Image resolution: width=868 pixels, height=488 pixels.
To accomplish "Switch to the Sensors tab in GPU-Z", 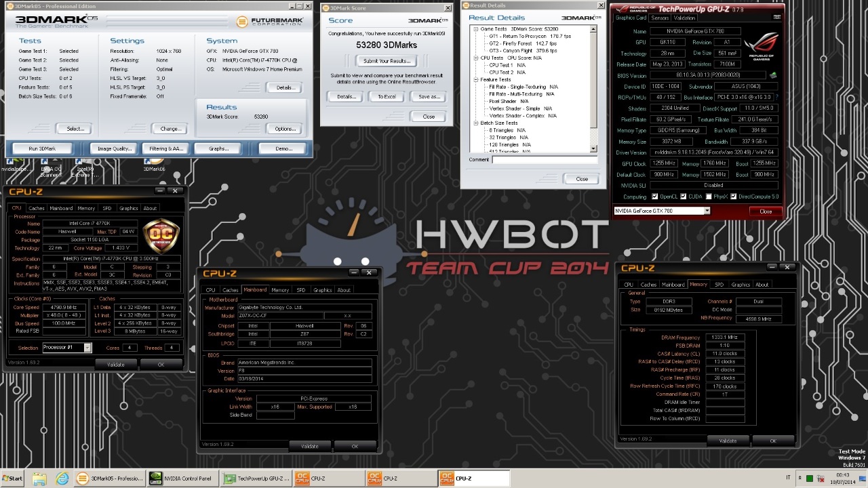I will (x=660, y=18).
